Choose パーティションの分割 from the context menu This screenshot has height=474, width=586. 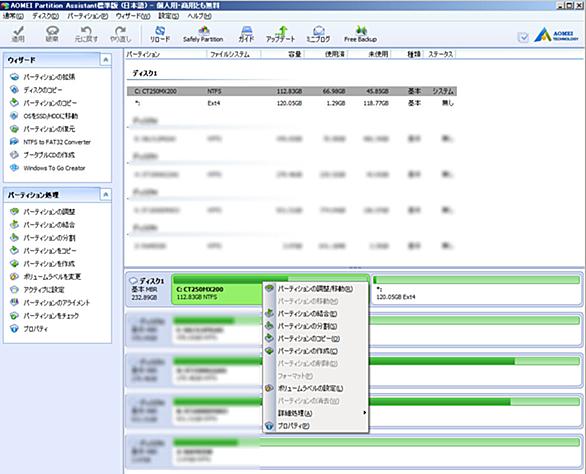(307, 326)
